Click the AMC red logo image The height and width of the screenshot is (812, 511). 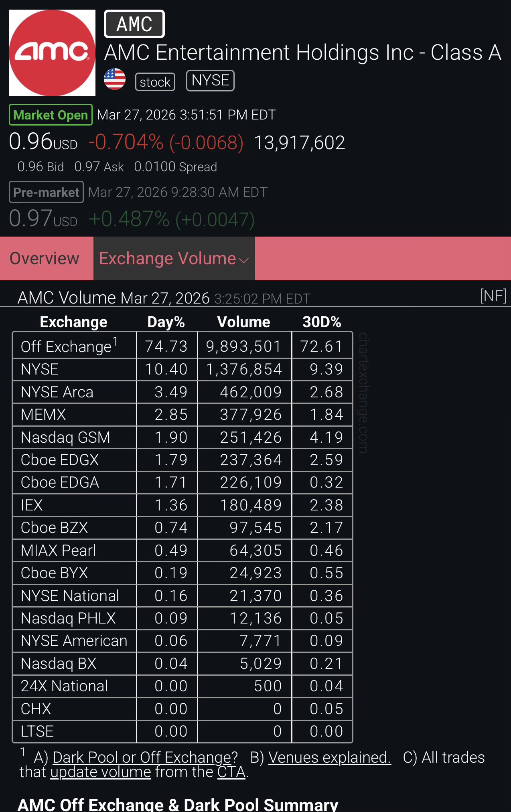(52, 53)
